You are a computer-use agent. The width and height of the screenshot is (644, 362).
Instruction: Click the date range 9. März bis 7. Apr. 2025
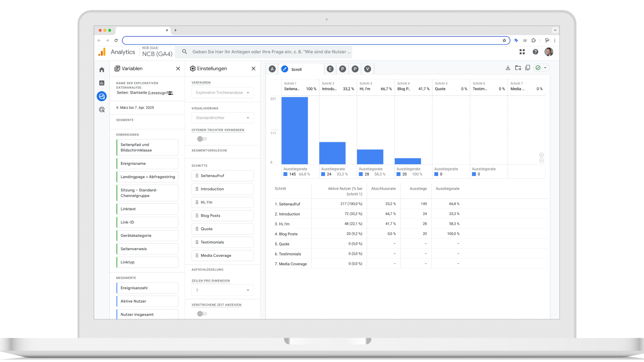[135, 108]
